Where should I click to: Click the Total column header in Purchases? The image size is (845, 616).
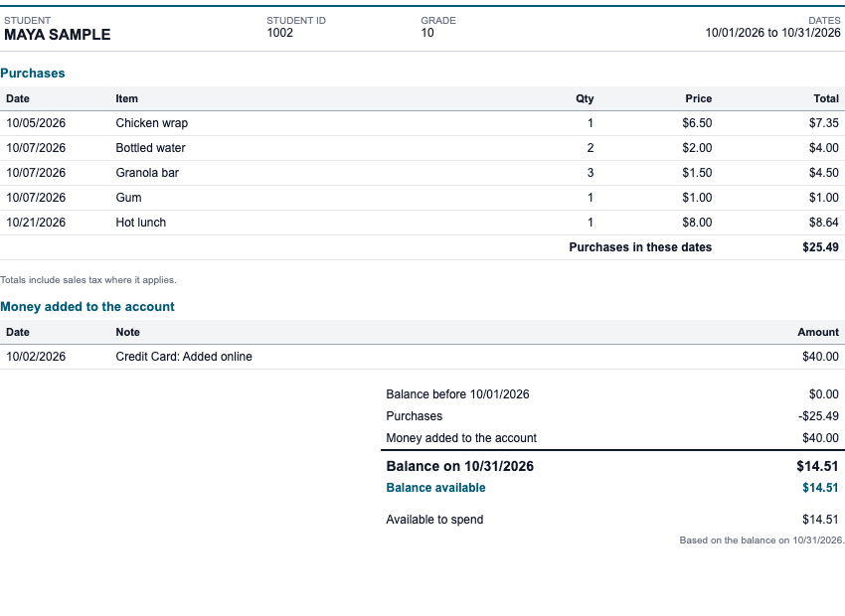(x=826, y=98)
